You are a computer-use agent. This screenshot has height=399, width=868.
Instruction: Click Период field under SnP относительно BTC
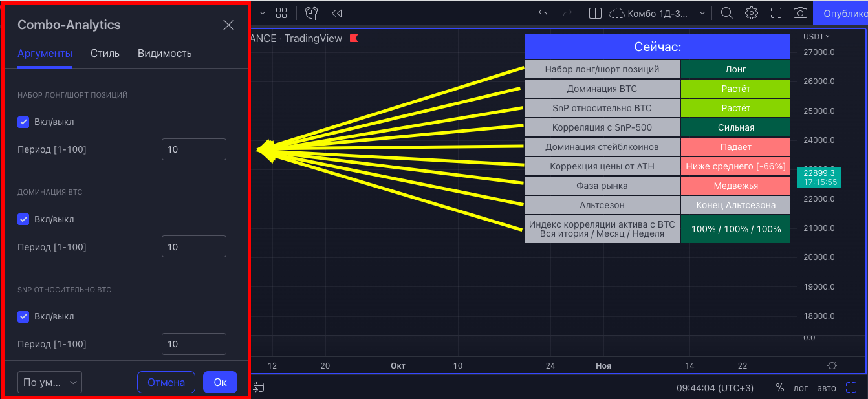pyautogui.click(x=194, y=344)
